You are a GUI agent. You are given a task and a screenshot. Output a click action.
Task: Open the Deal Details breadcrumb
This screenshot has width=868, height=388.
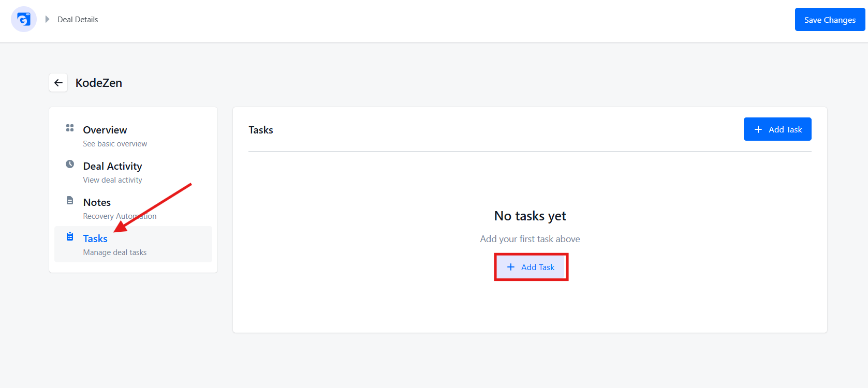tap(78, 20)
